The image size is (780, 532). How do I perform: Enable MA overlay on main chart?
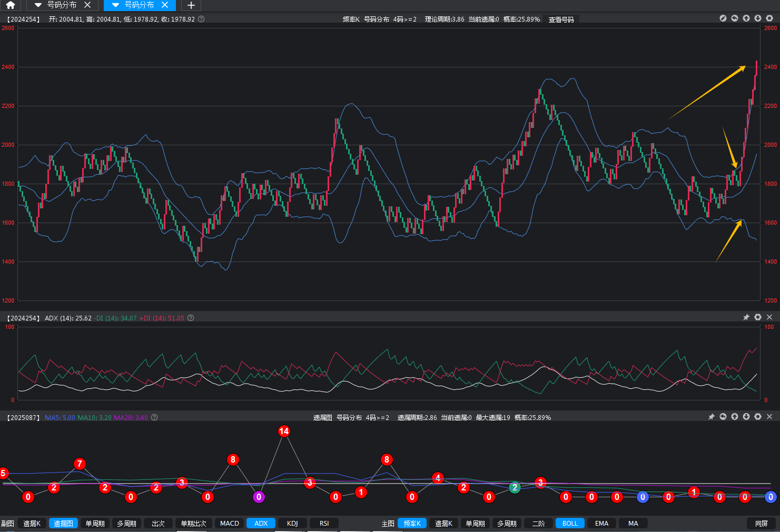click(634, 524)
